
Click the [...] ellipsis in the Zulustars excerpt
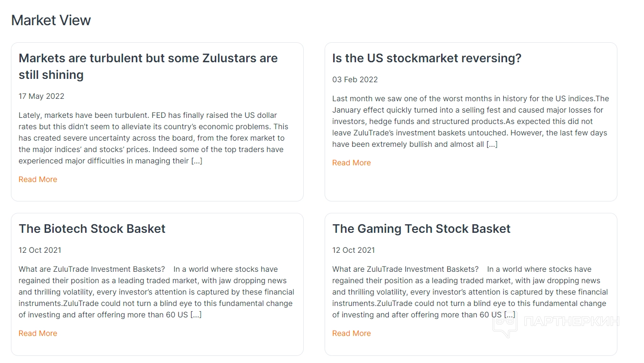point(197,161)
